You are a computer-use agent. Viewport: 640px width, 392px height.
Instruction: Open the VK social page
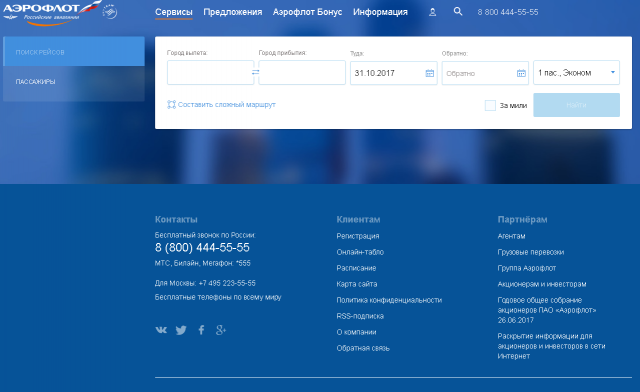pos(161,330)
